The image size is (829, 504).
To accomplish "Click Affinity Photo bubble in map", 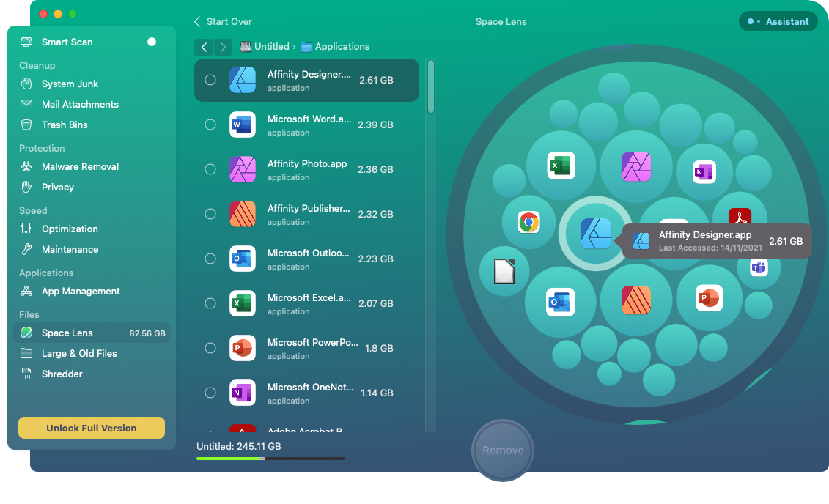I will (x=636, y=166).
